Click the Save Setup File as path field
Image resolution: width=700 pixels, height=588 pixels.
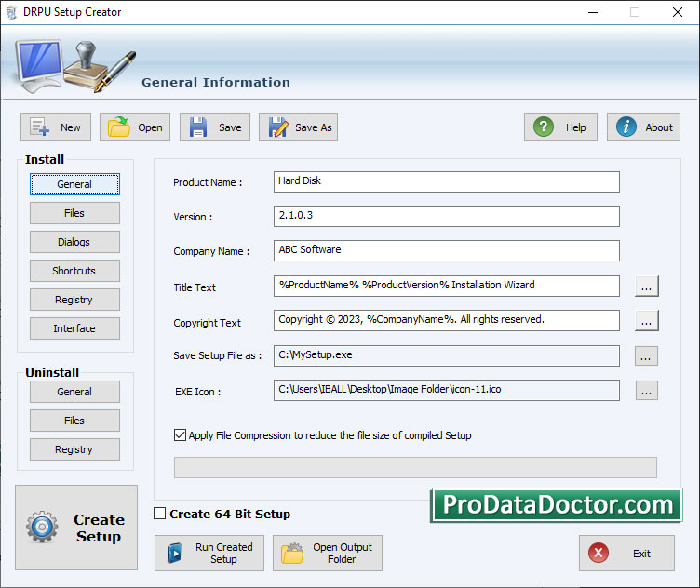447,356
